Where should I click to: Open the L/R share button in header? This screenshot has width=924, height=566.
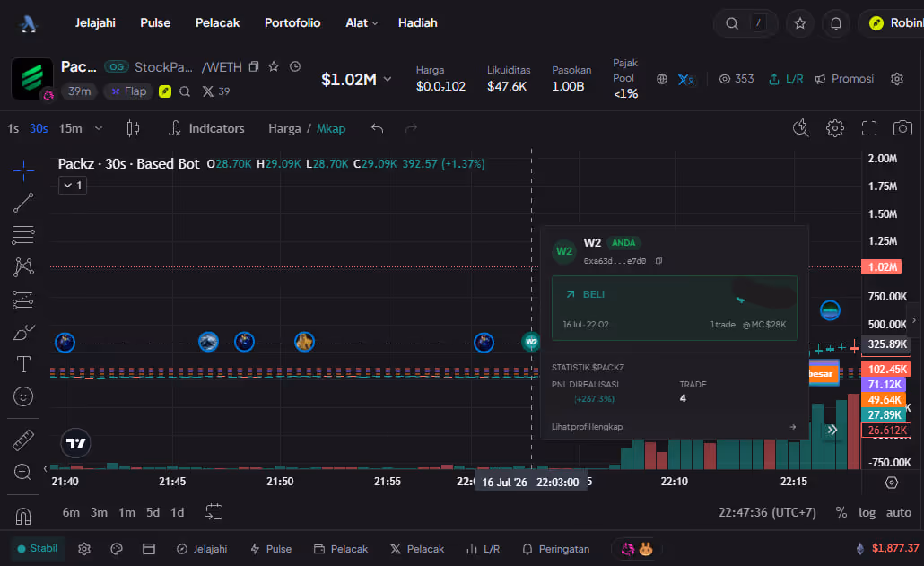click(x=786, y=79)
